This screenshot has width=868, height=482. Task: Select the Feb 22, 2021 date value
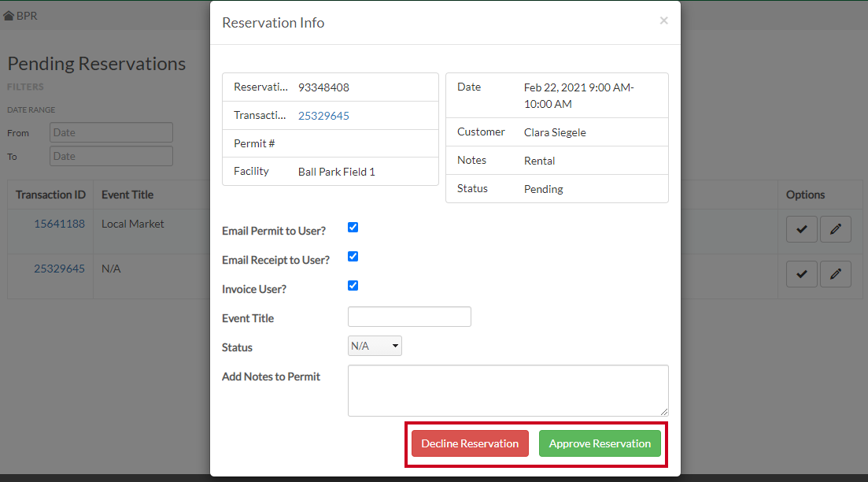pyautogui.click(x=579, y=96)
